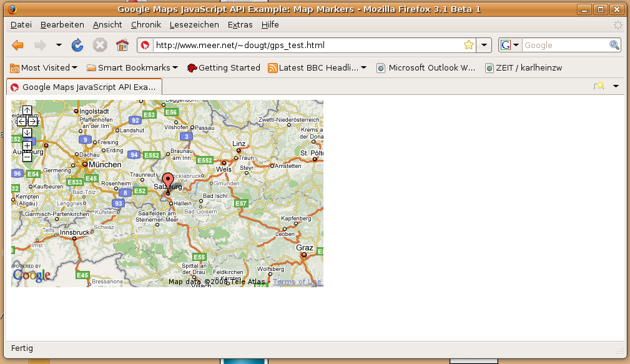
Task: Go to the Home page
Action: click(x=122, y=45)
